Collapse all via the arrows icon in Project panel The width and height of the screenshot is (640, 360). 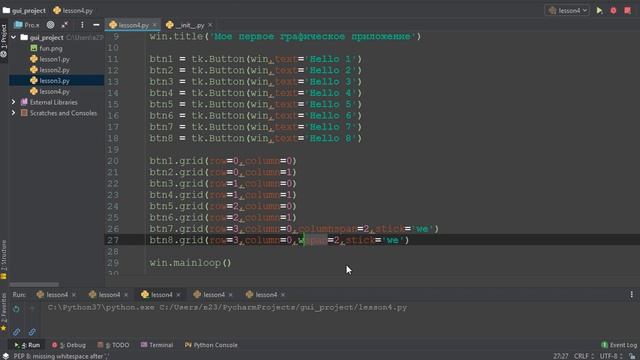[x=65, y=25]
